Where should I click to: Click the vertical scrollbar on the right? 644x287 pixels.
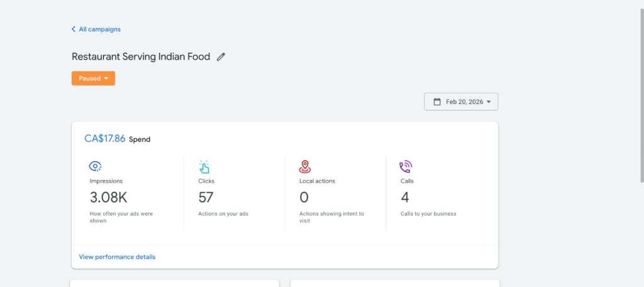(x=640, y=94)
